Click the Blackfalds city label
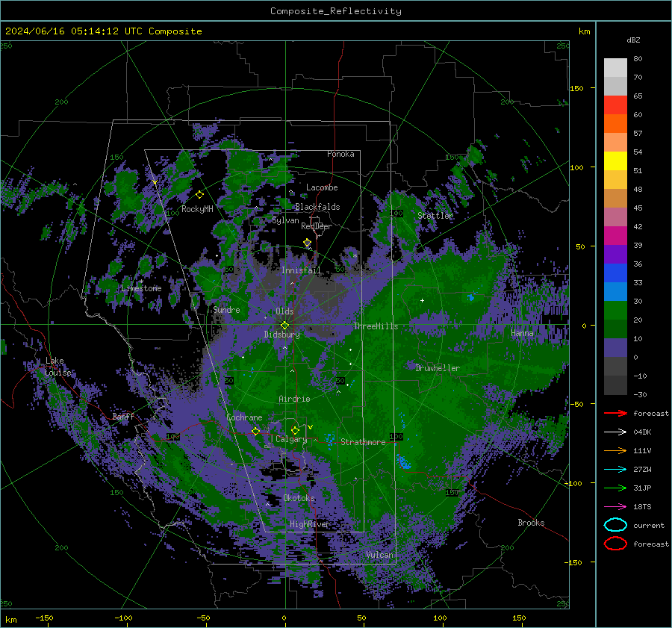 (x=317, y=207)
